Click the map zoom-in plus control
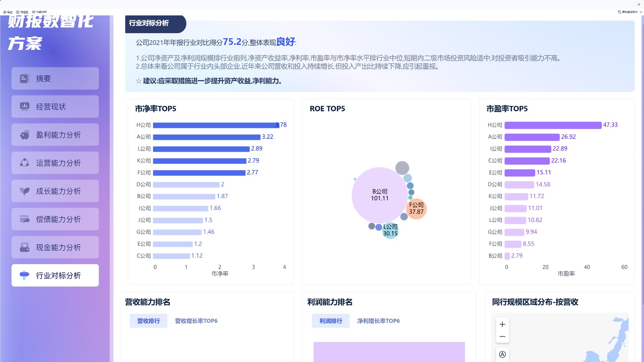 point(502,324)
